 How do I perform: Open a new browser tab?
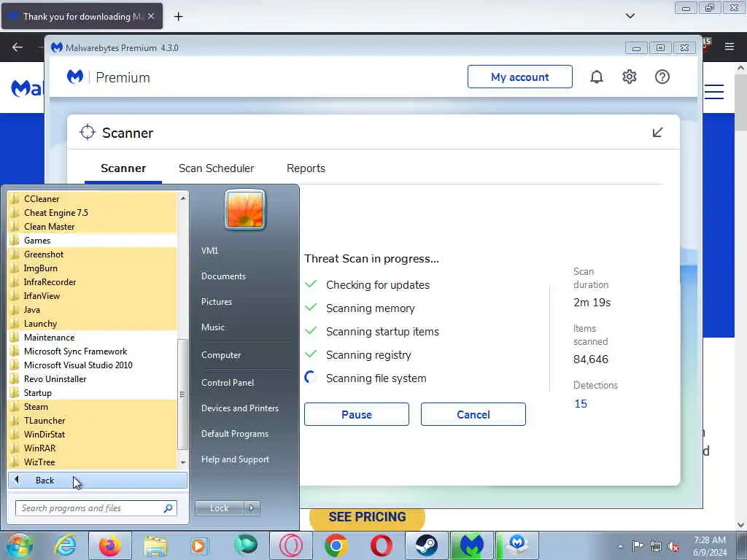tap(178, 17)
